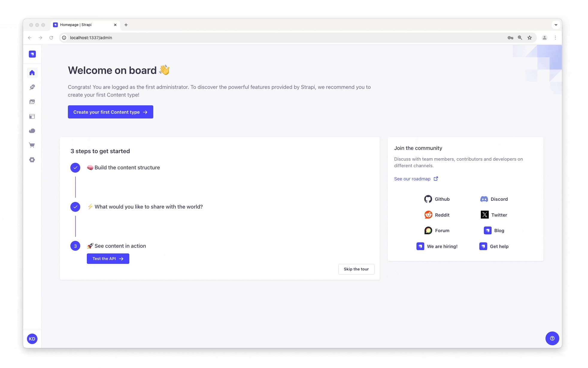Image resolution: width=588 pixels, height=368 pixels.
Task: Open the Discord community link
Action: click(494, 199)
